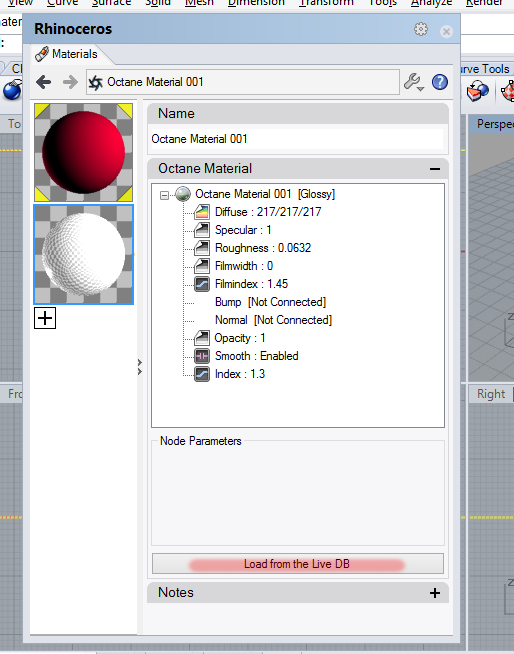Select the Octane Material 001 [Glossy] node

click(x=265, y=194)
